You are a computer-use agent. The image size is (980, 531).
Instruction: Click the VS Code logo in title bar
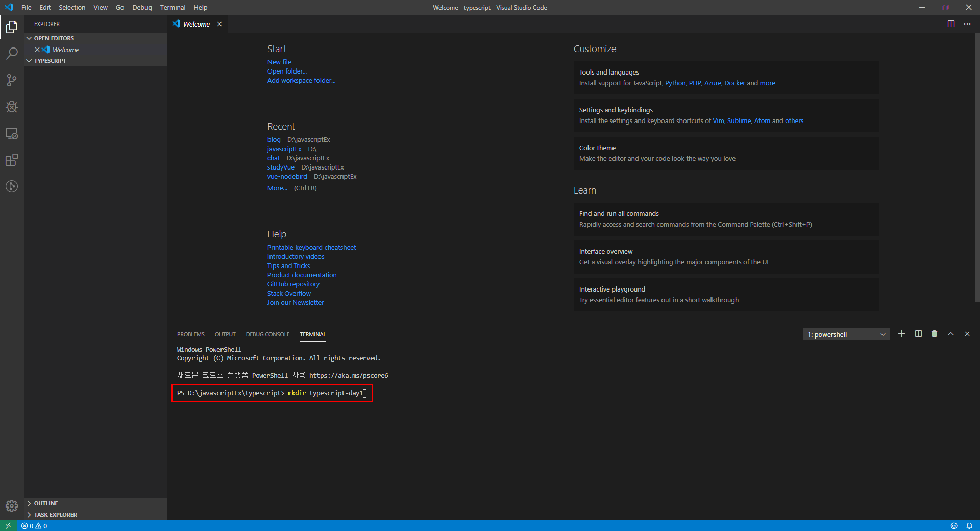pyautogui.click(x=9, y=7)
